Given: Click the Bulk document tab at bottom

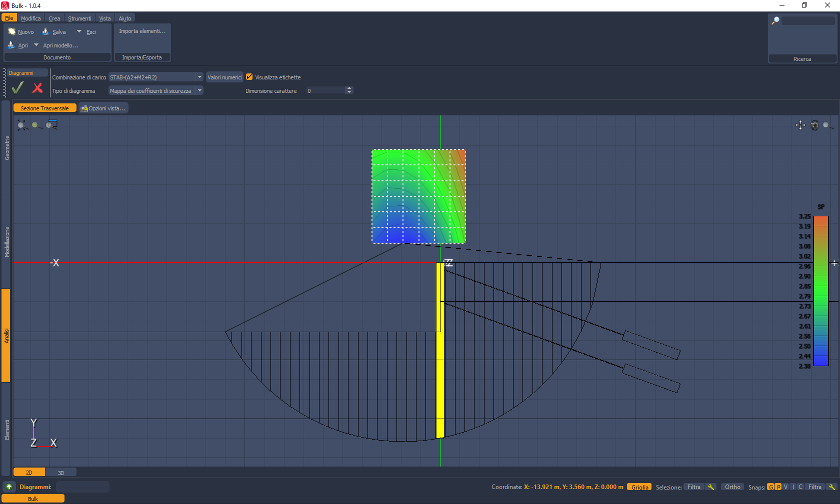Looking at the screenshot, I should click(x=33, y=499).
